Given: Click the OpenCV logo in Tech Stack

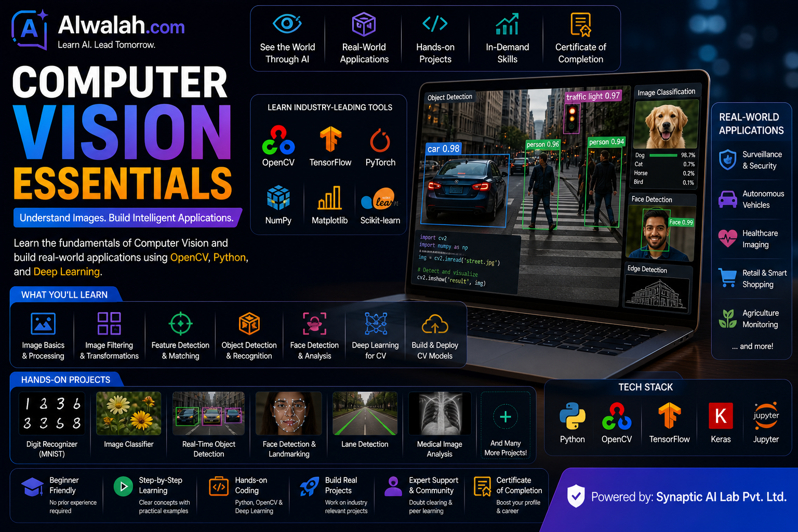Looking at the screenshot, I should click(x=617, y=416).
